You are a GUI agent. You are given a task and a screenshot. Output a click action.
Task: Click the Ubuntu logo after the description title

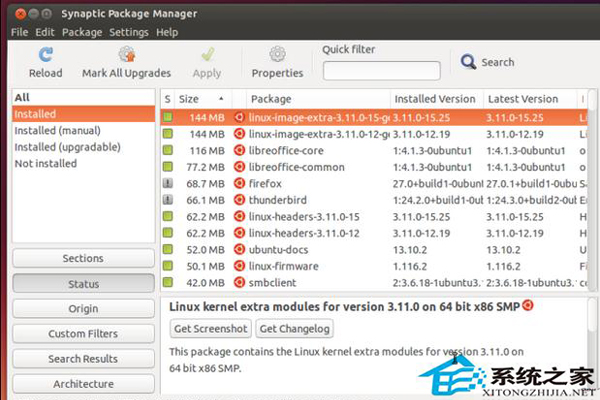coord(528,305)
